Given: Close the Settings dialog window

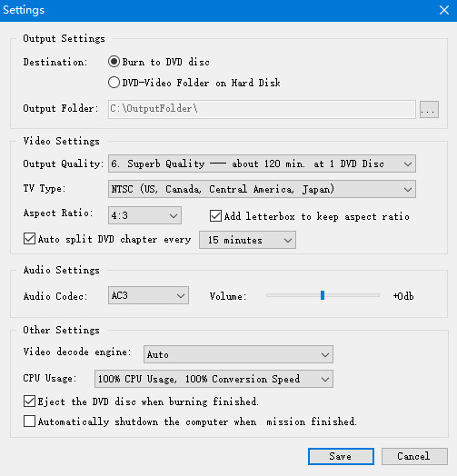Looking at the screenshot, I should [444, 10].
